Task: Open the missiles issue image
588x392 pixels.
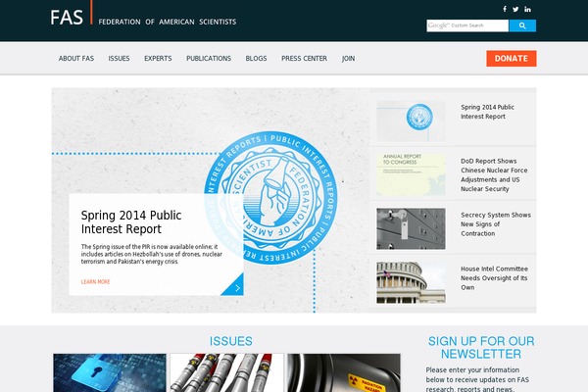Action: [x=227, y=372]
